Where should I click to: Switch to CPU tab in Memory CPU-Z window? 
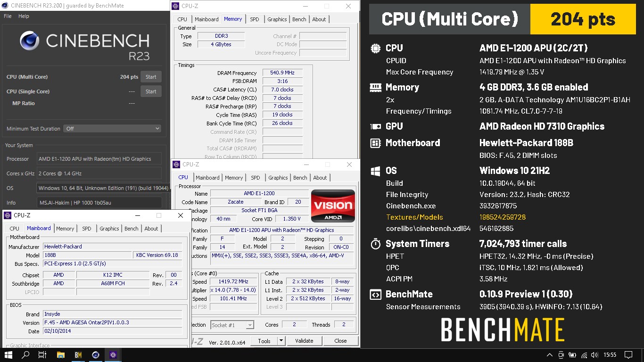(182, 19)
